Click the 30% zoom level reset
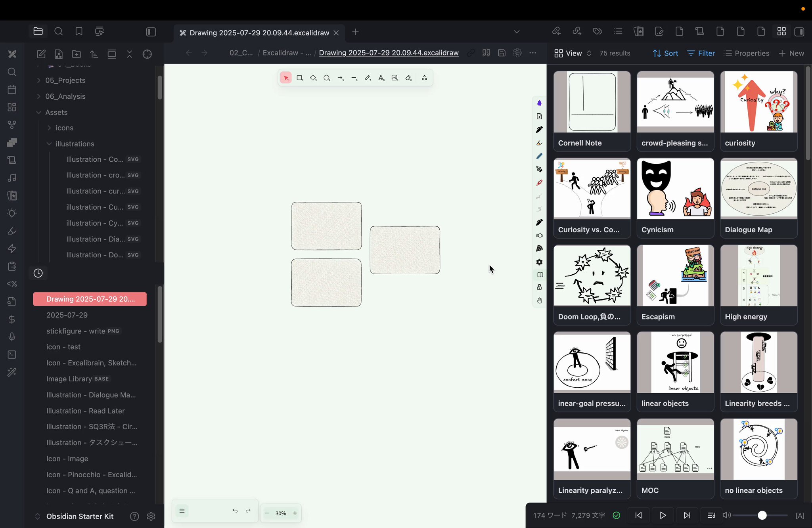Screen dimensions: 812x528 coord(281,513)
